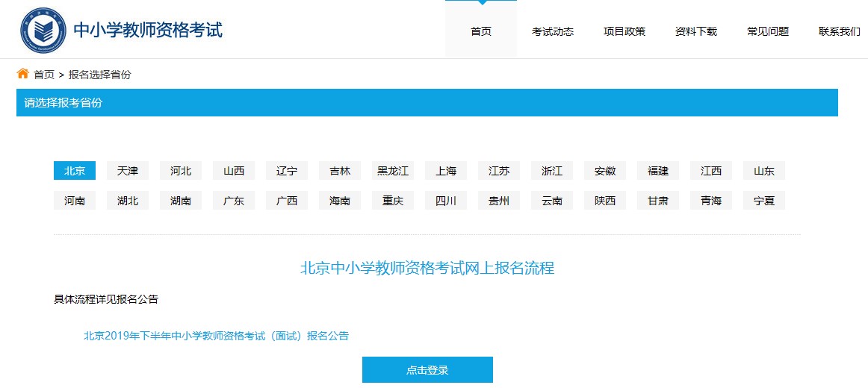Select the 吉林 province button
The height and width of the screenshot is (388, 868).
tap(340, 171)
